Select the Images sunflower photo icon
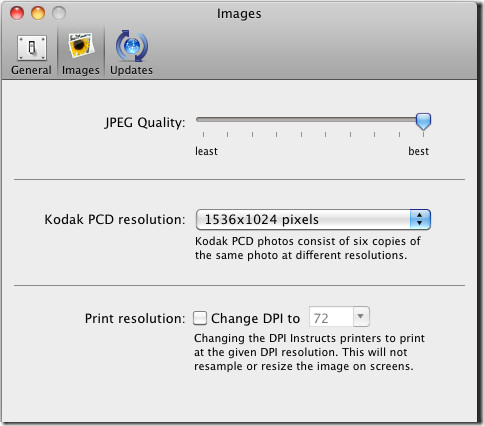 81,46
